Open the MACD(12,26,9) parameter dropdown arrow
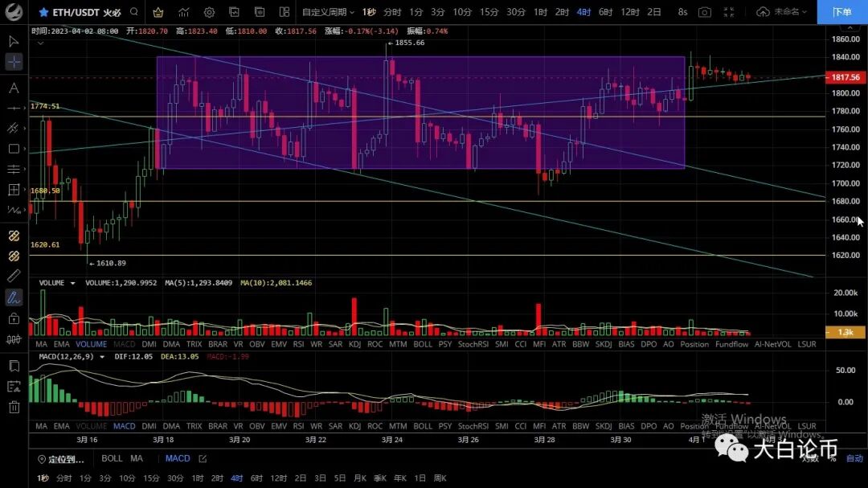This screenshot has width=868, height=488. [102, 357]
